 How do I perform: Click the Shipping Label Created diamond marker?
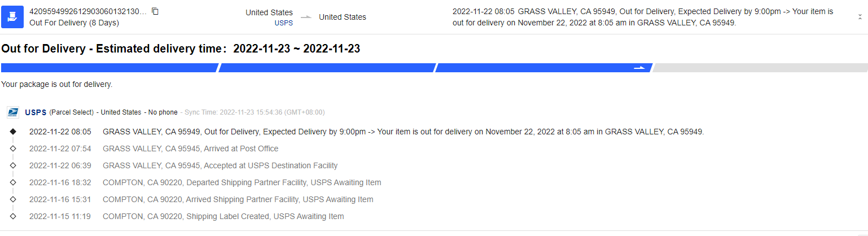[x=13, y=216]
